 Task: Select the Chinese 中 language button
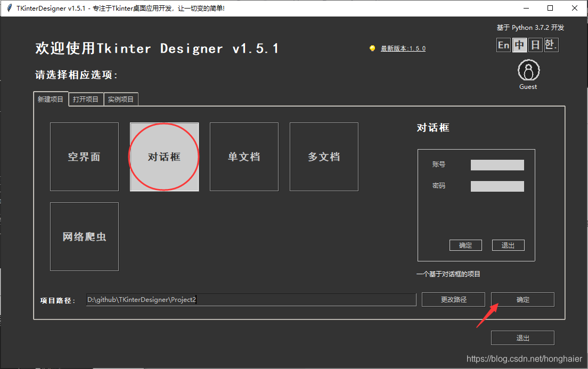519,45
